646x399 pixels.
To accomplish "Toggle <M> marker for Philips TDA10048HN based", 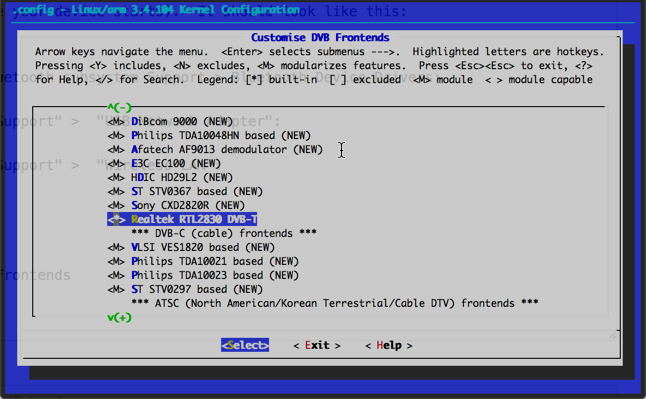I will coord(116,136).
